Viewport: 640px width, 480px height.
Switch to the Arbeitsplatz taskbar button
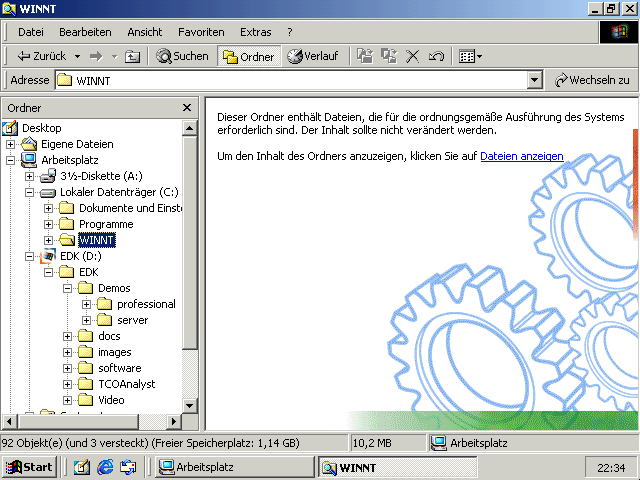234,467
